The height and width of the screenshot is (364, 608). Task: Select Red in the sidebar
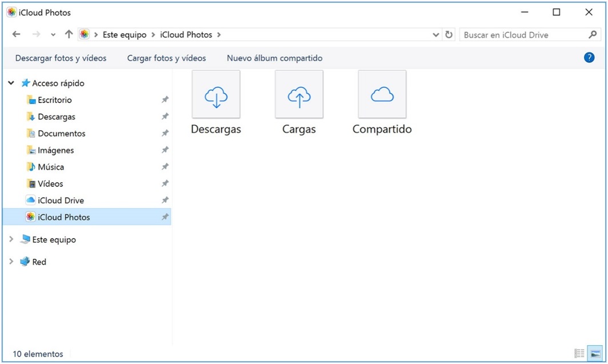(x=39, y=262)
